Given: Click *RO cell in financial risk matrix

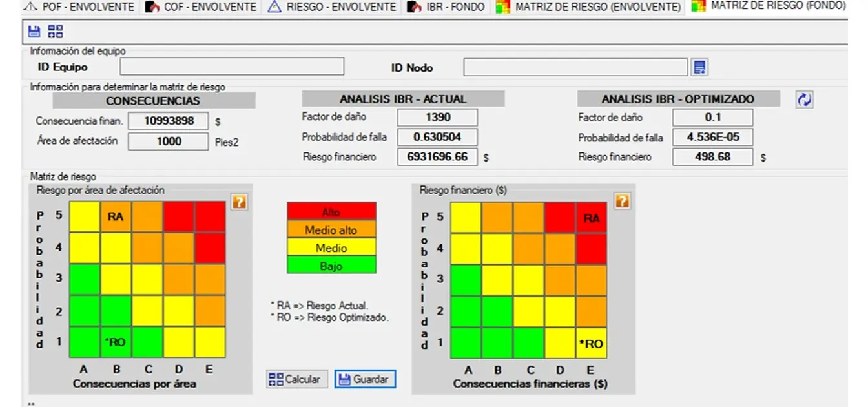Looking at the screenshot, I should 592,344.
